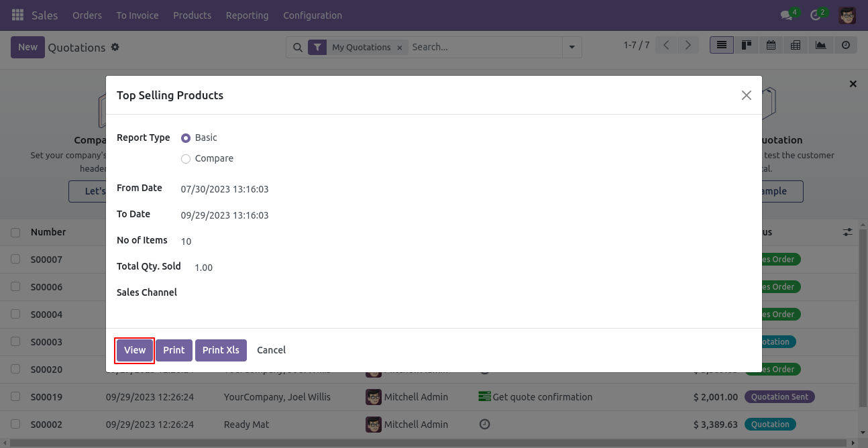Switch to Activity view clock icon

tap(845, 45)
